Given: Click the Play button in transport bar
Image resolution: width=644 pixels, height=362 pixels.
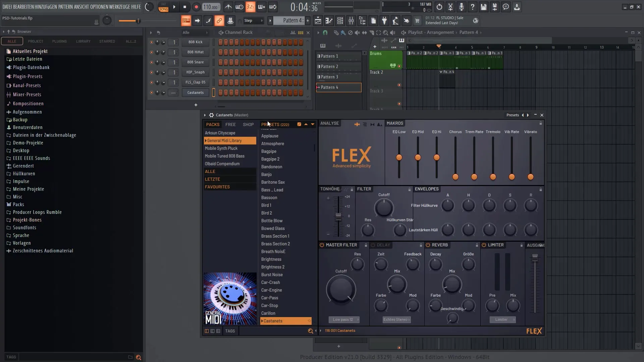Looking at the screenshot, I should tap(174, 7).
